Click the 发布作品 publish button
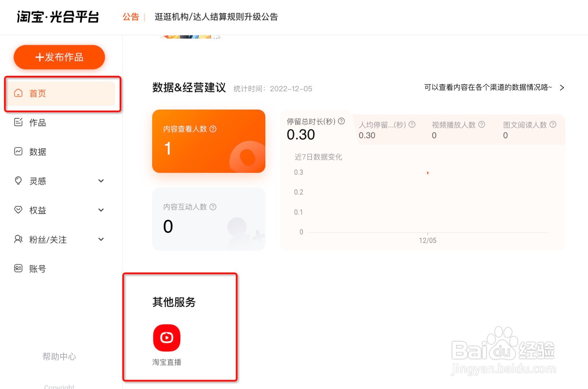Image resolution: width=588 pixels, height=389 pixels. pos(59,57)
